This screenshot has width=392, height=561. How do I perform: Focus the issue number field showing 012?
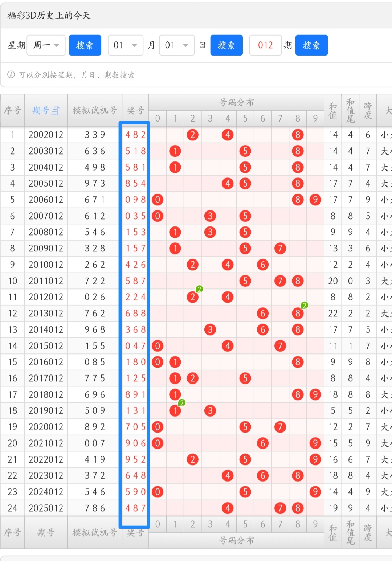tap(265, 45)
